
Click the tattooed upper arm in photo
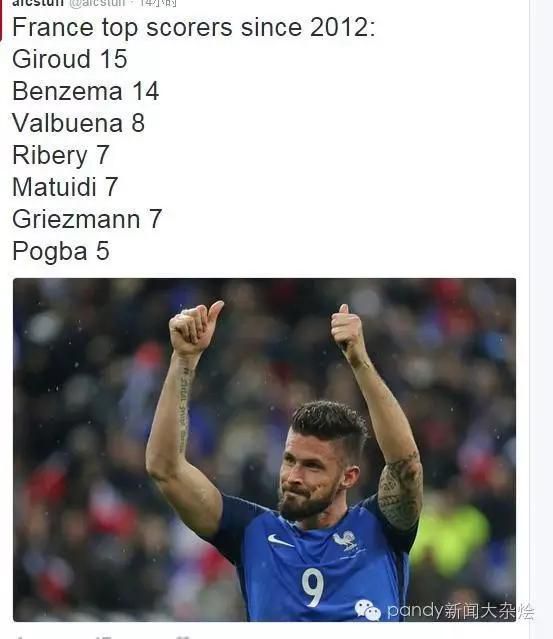tap(400, 491)
